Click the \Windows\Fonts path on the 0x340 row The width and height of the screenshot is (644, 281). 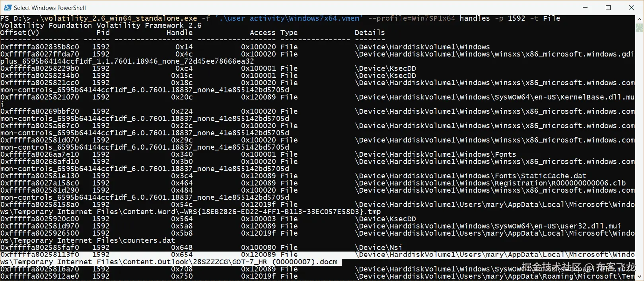point(436,154)
